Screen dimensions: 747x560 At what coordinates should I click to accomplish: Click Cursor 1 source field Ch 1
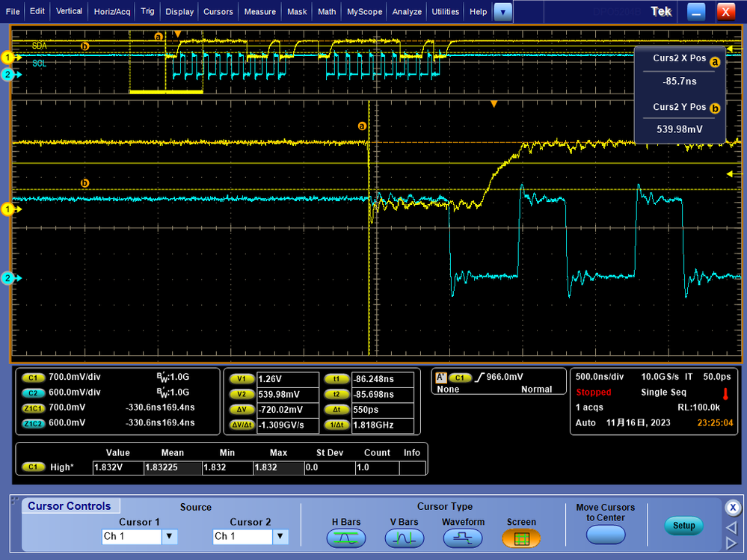point(132,537)
